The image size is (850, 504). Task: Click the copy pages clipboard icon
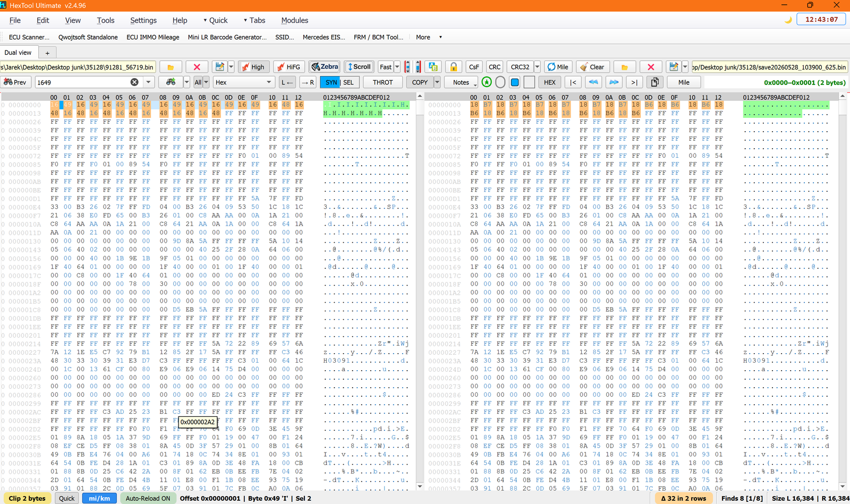coord(655,82)
